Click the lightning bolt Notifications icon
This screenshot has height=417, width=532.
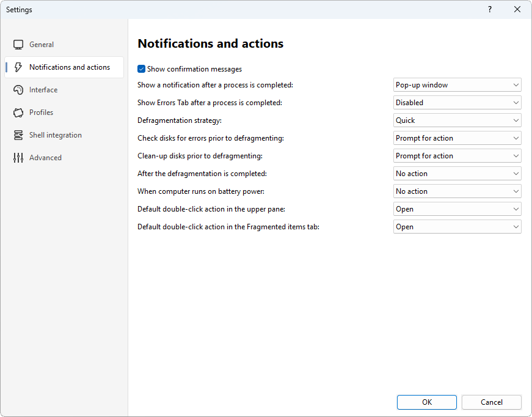point(18,67)
